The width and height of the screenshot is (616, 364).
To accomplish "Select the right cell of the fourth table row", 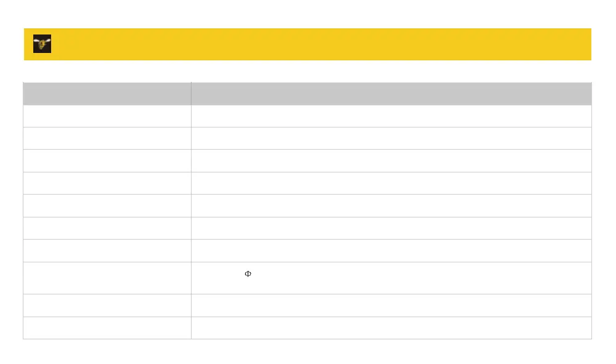I will coord(391,184).
